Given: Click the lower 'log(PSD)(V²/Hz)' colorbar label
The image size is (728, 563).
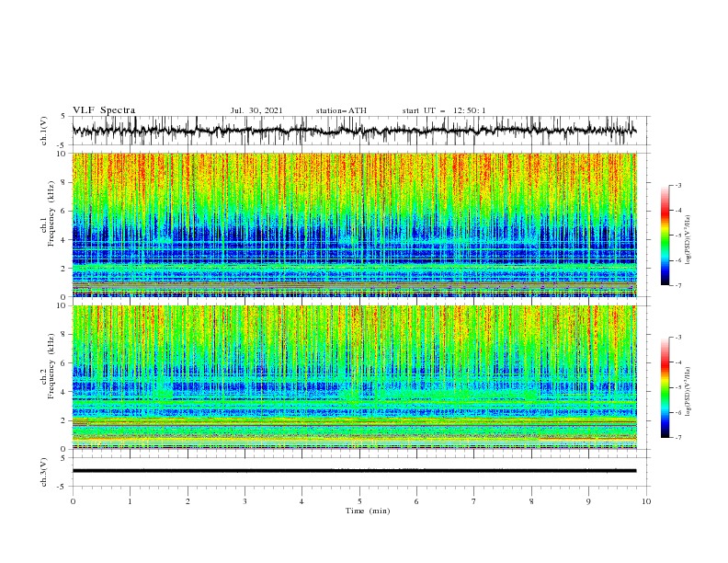Looking at the screenshot, I should tap(688, 391).
